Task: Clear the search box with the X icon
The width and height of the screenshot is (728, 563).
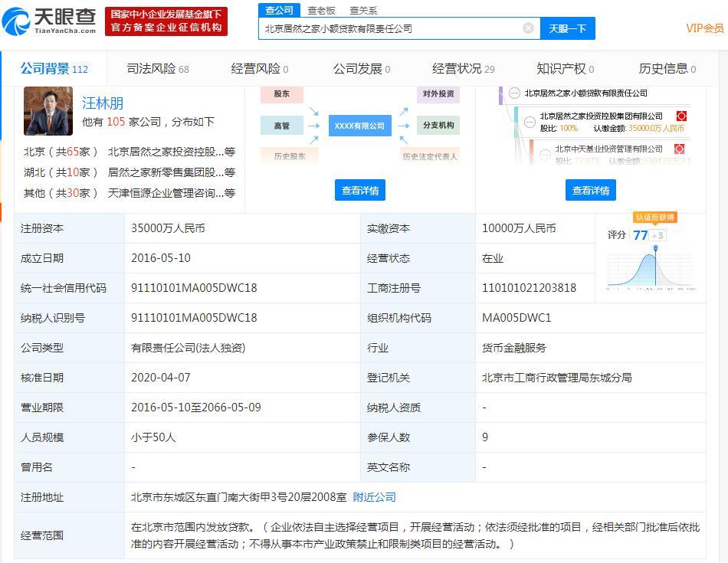Action: pos(528,28)
